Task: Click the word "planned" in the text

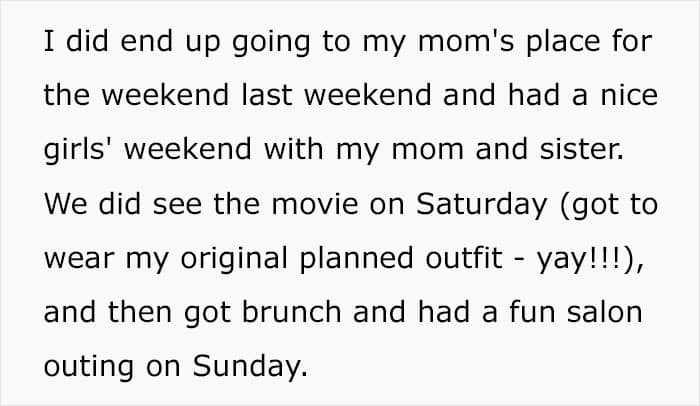Action: click(x=356, y=259)
